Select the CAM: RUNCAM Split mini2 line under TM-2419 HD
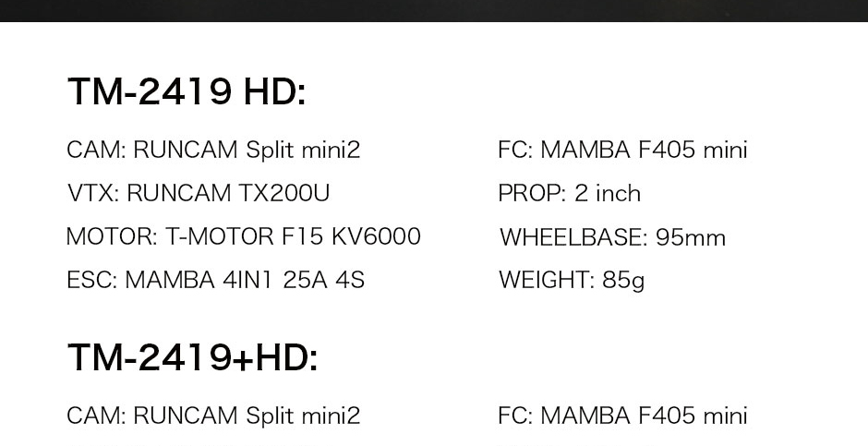This screenshot has width=868, height=446. click(x=213, y=150)
